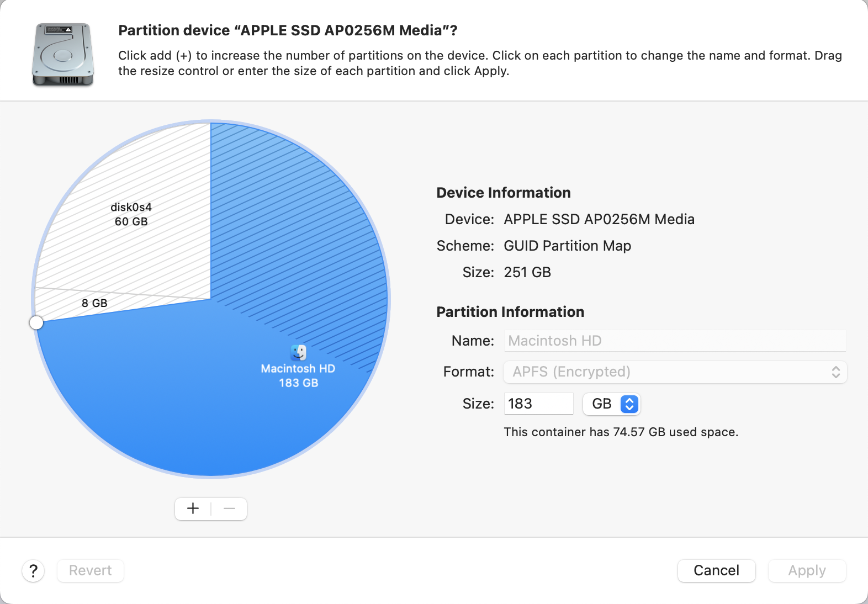868x604 pixels.
Task: Click the 74.57 GB used space note
Action: (621, 432)
